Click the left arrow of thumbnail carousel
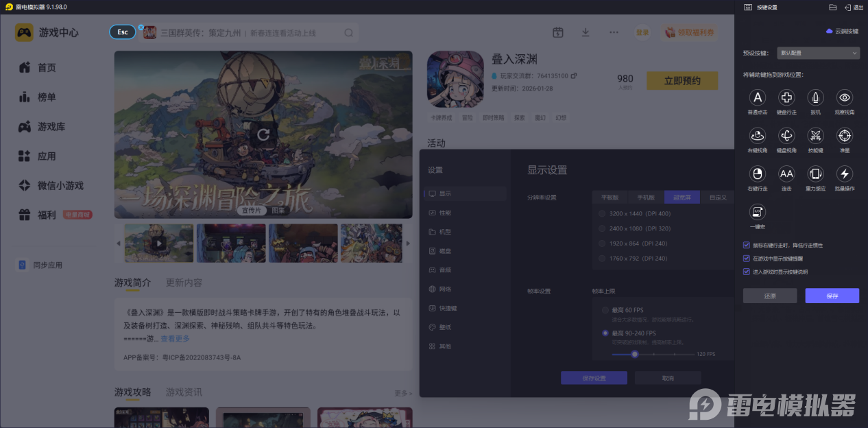This screenshot has width=868, height=428. (118, 243)
